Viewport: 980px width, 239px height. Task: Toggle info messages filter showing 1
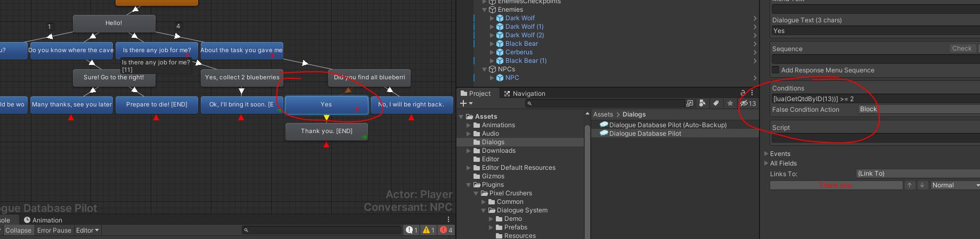[x=412, y=230]
